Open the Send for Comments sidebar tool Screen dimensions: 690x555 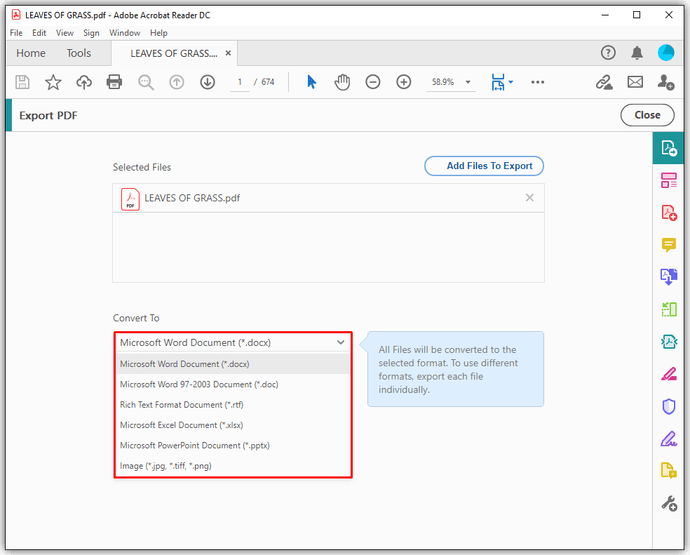tap(668, 470)
